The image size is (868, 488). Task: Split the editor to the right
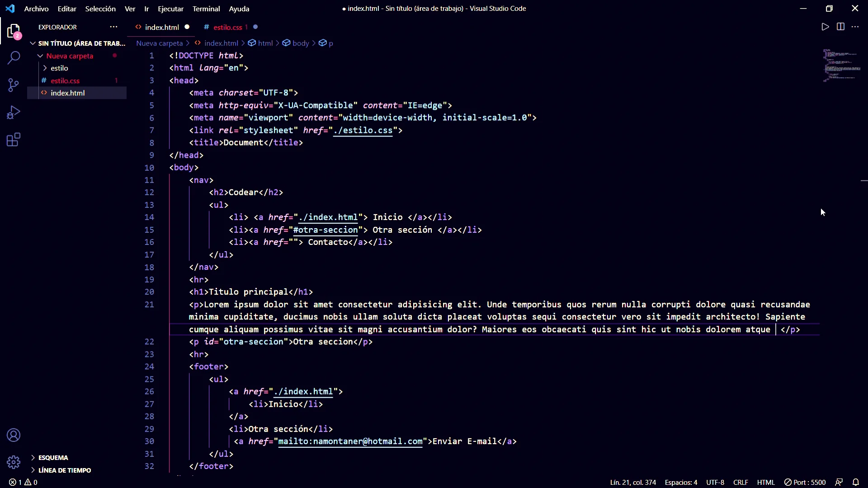[840, 27]
